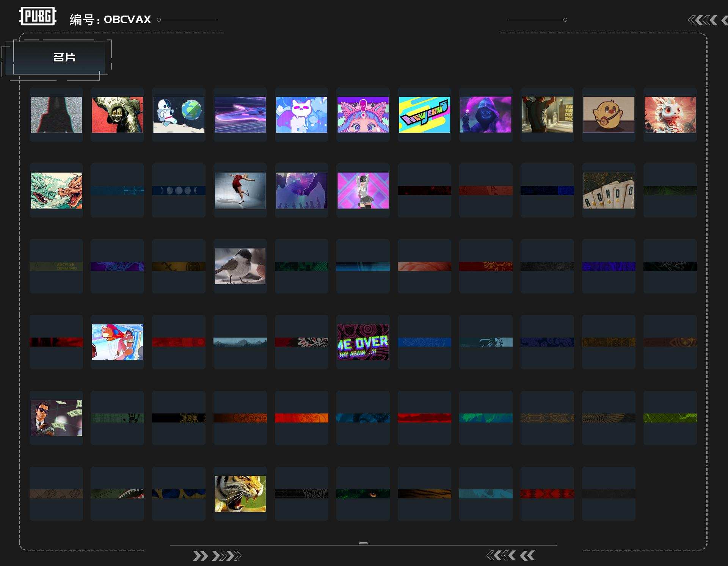Select the astronaut and Earth namecard
This screenshot has width=728, height=566.
pos(179,114)
